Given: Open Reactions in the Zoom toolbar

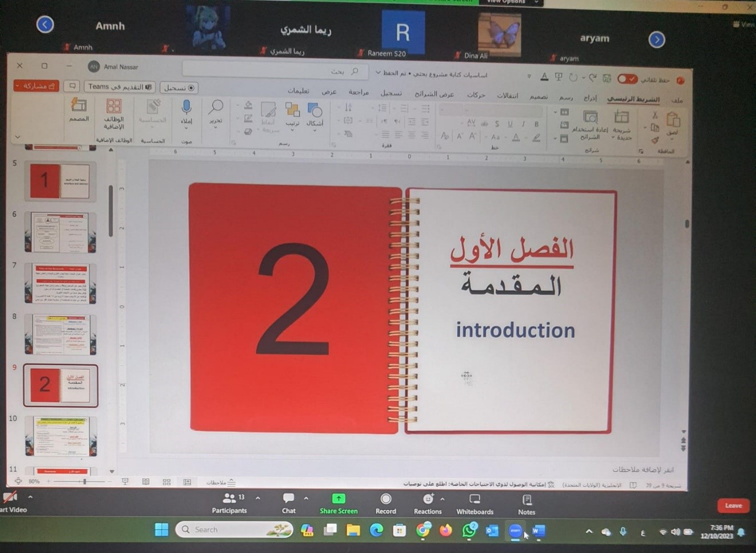Looking at the screenshot, I should (x=427, y=503).
